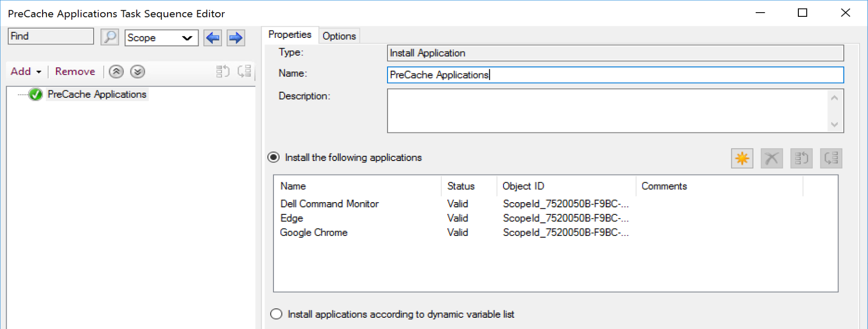The width and height of the screenshot is (868, 329).
Task: Click the Find search field
Action: [50, 37]
